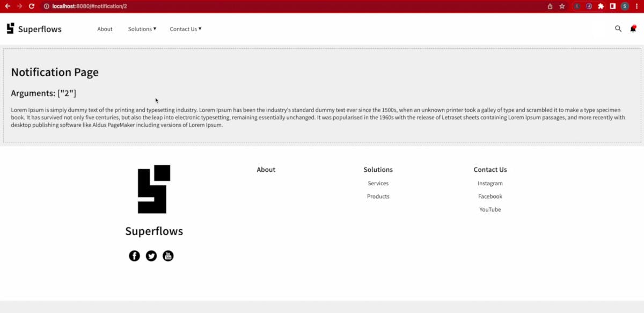644x313 pixels.
Task: Open the browser three-dot menu
Action: 638,6
